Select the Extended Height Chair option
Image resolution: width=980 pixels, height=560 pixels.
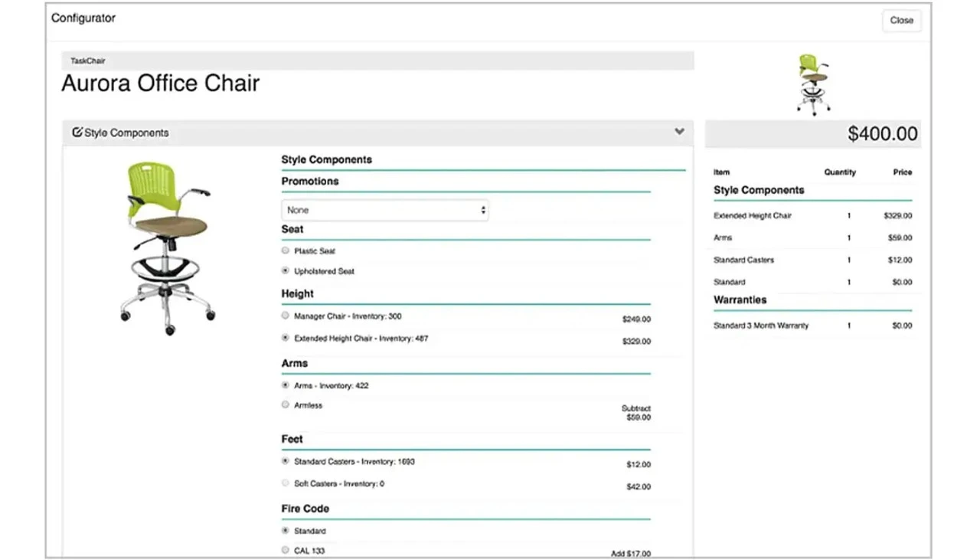284,338
